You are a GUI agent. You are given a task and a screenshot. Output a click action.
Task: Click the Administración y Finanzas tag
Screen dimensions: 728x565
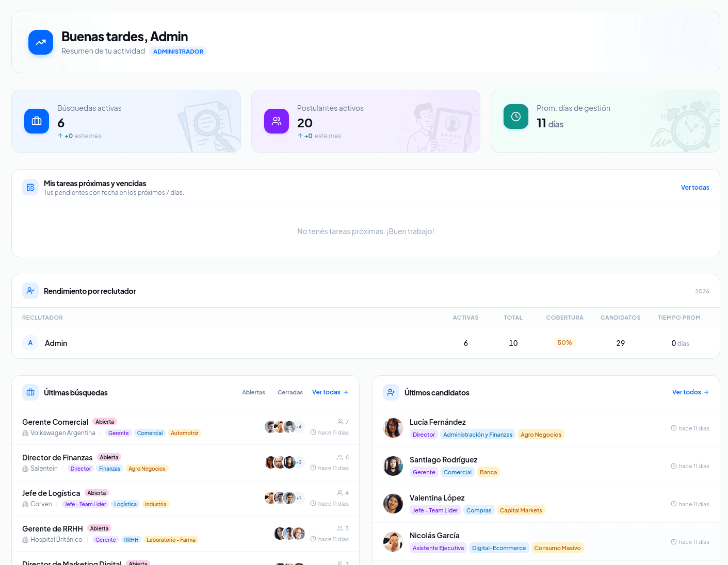478,435
